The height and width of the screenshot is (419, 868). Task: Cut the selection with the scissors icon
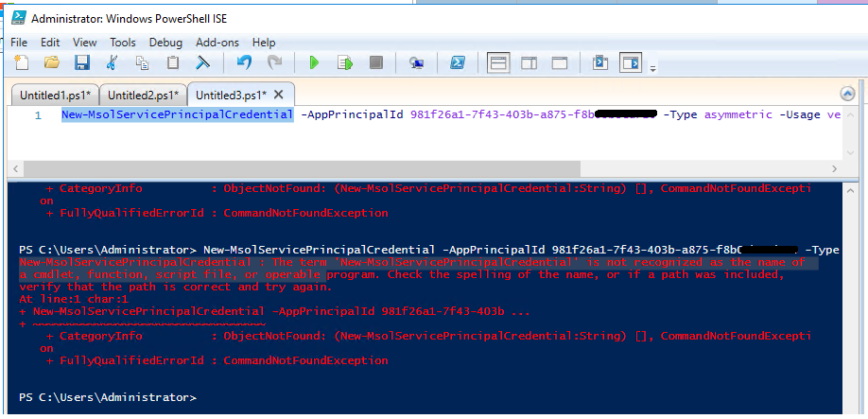pos(112,62)
